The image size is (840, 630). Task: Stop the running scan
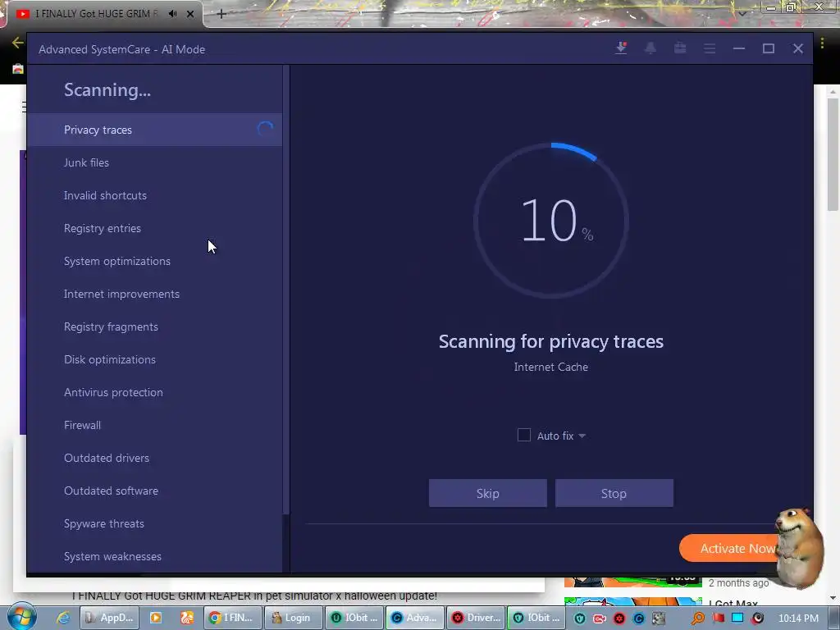(614, 493)
